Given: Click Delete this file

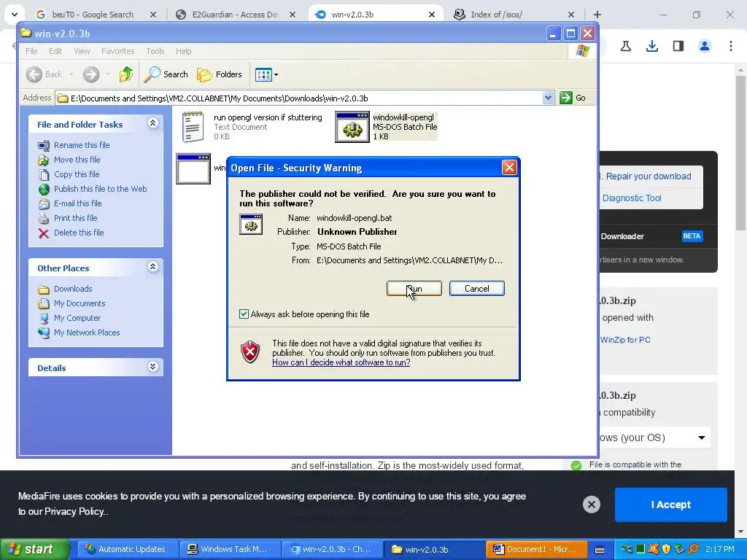Looking at the screenshot, I should click(79, 233).
